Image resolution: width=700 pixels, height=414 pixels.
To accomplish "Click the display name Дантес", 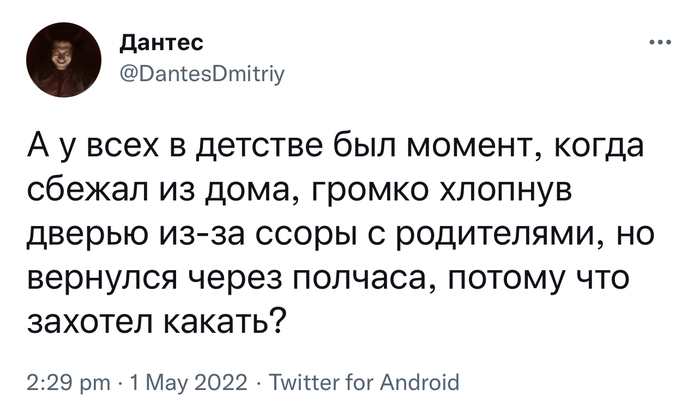I will tap(162, 43).
